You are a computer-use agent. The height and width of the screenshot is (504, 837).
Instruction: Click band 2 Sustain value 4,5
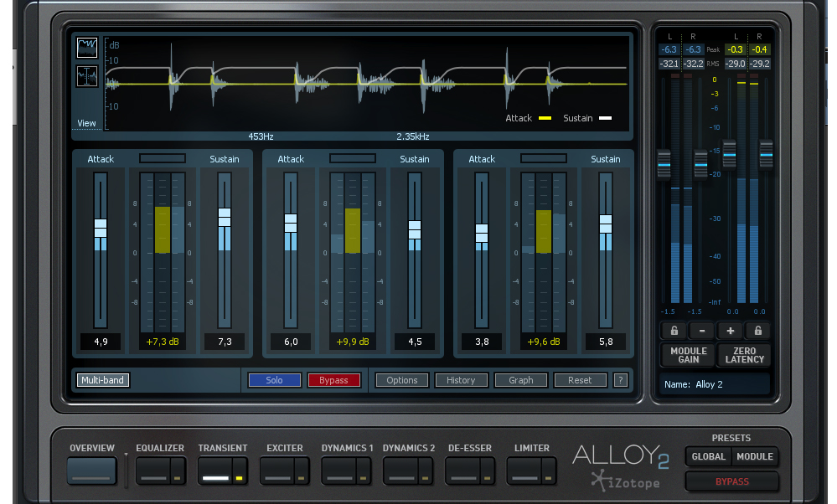pyautogui.click(x=415, y=342)
